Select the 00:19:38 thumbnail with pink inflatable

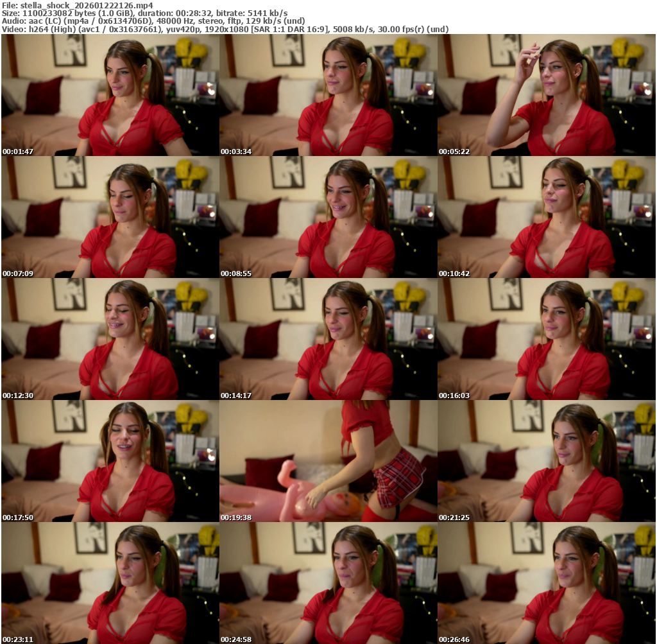[x=328, y=461]
